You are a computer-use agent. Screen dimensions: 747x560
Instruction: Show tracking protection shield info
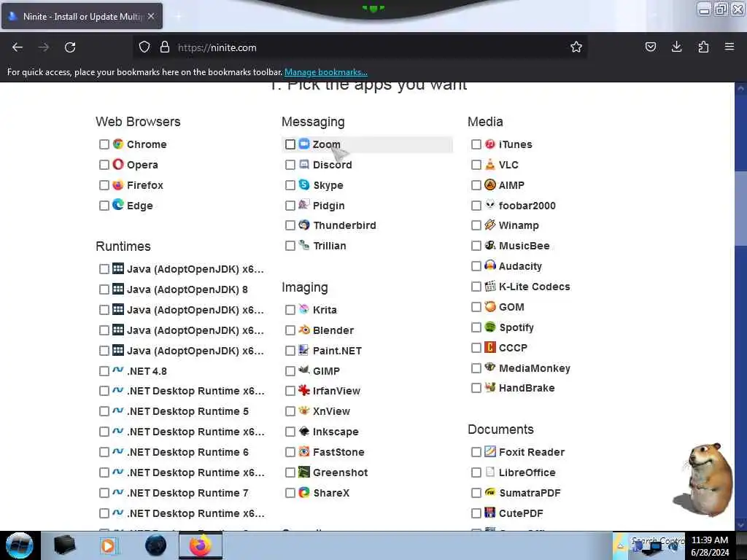pos(144,47)
